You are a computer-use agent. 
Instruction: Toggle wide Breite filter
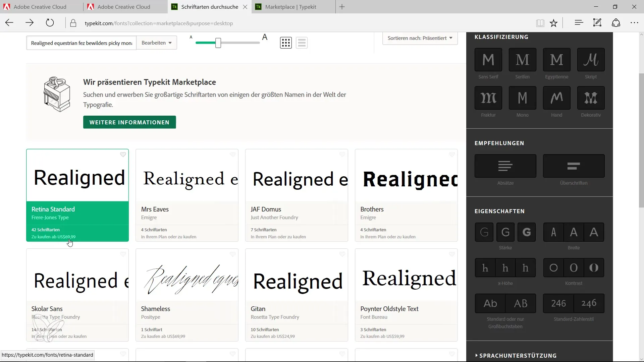click(594, 232)
